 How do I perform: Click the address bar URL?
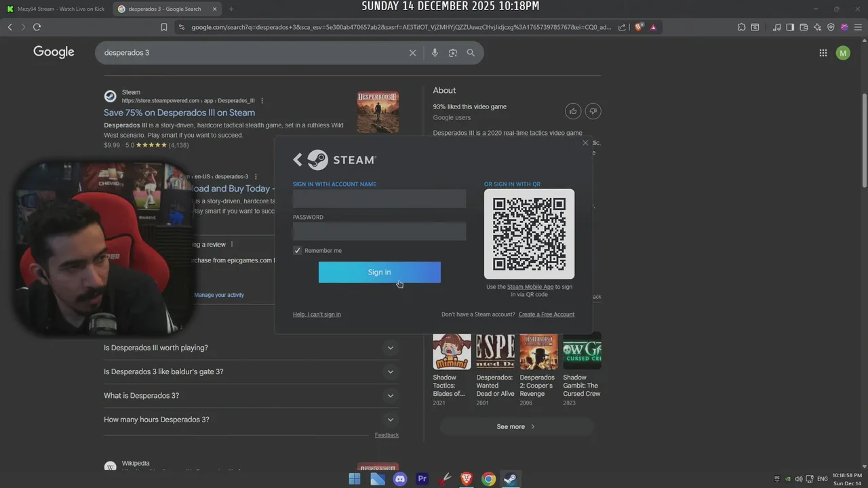(401, 27)
